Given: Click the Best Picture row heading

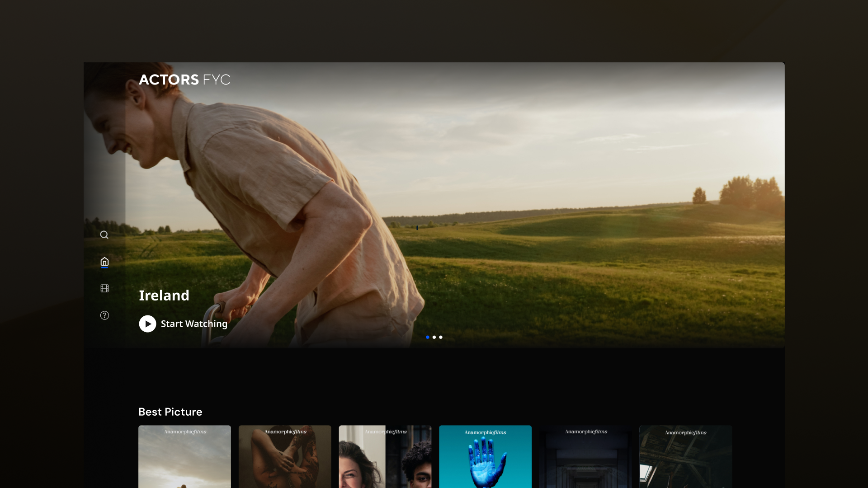Looking at the screenshot, I should [x=170, y=412].
